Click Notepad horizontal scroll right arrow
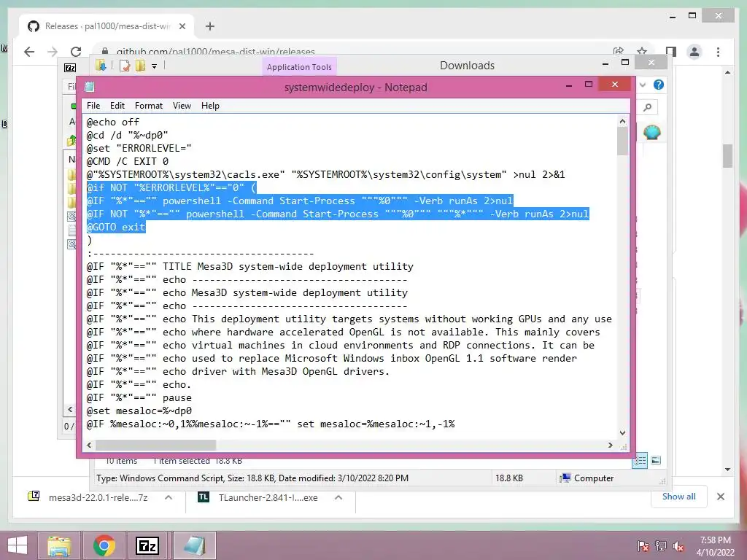Screen dimensions: 747x560 [611, 446]
